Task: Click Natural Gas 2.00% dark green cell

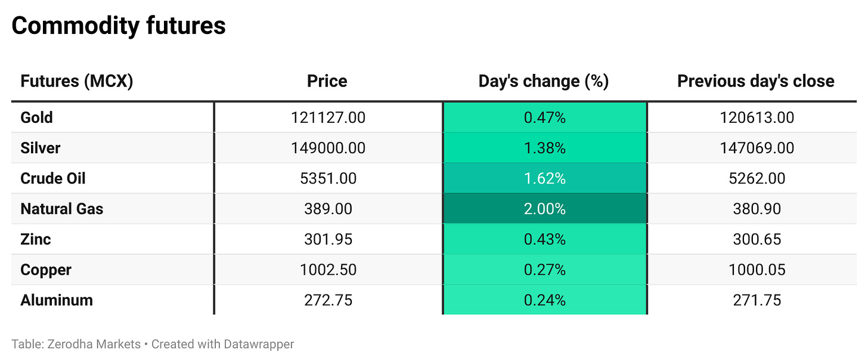Action: (544, 209)
